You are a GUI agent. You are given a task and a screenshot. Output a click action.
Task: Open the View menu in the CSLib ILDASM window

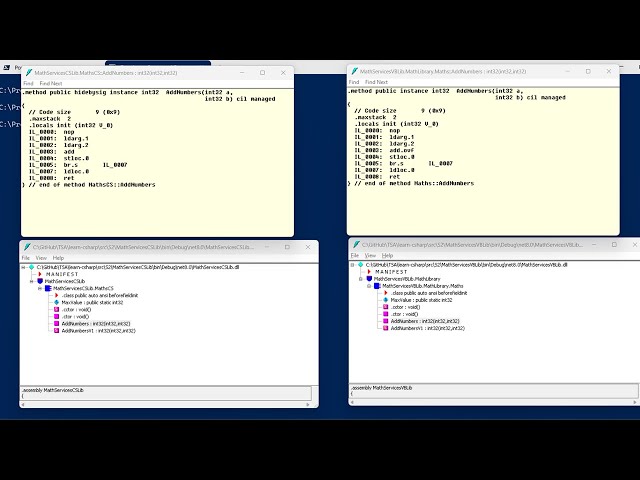pyautogui.click(x=41, y=258)
